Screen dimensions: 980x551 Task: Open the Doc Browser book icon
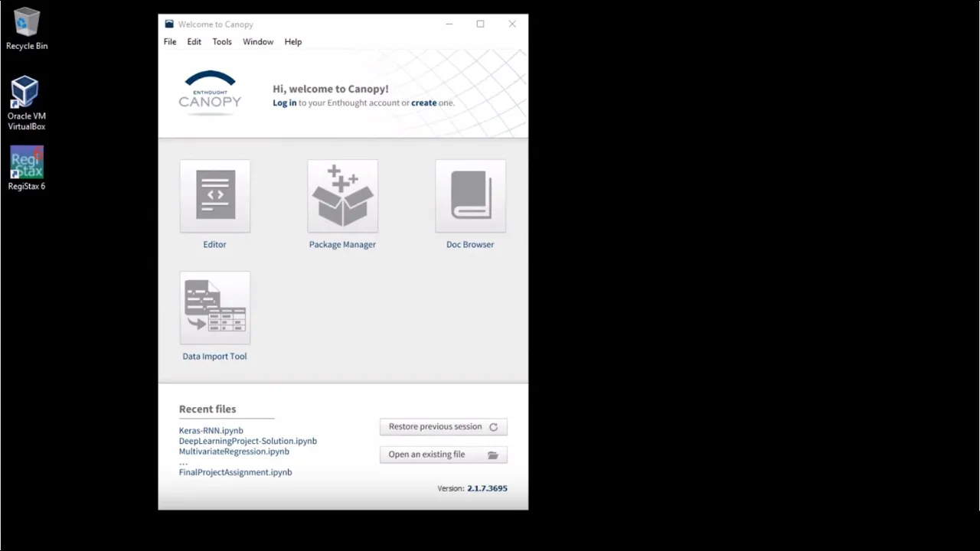coord(470,196)
